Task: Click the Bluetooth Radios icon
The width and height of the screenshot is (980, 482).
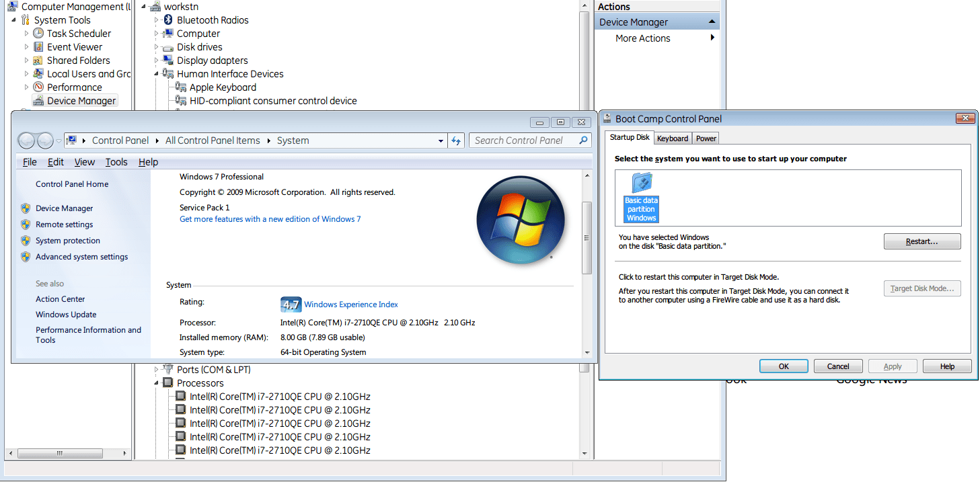Action: (x=168, y=20)
